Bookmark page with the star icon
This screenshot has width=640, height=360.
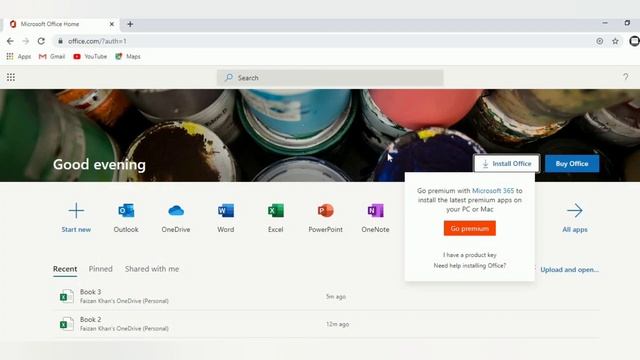[615, 41]
